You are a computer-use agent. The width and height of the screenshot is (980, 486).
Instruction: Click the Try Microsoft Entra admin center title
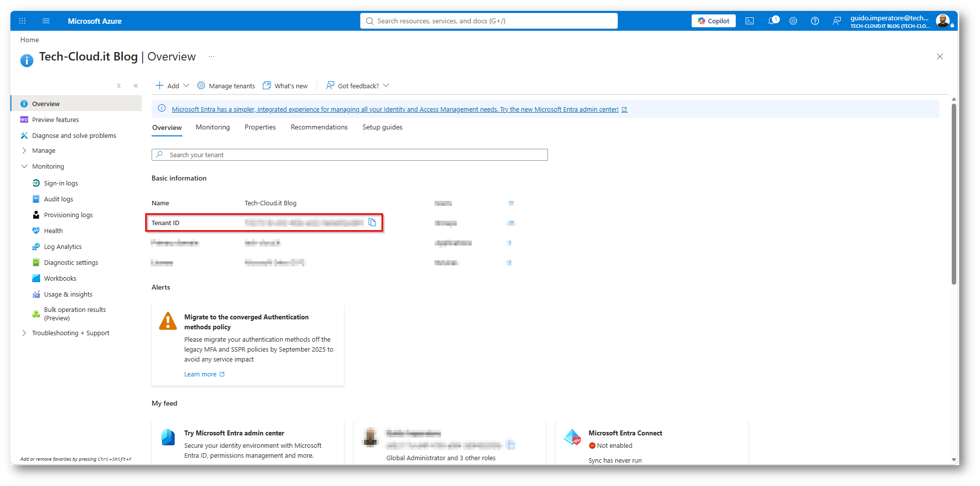[x=234, y=433]
